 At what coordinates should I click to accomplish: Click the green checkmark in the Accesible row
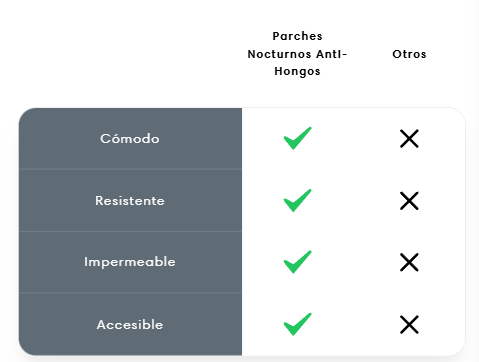pyautogui.click(x=297, y=324)
